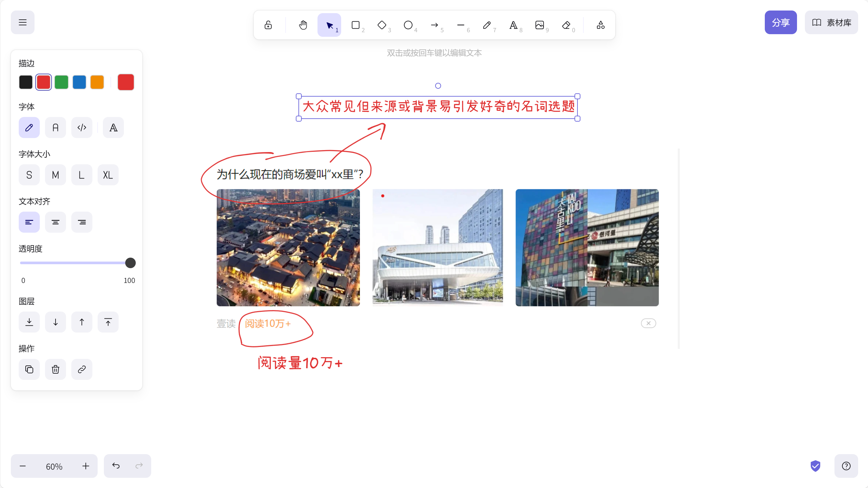Switch font style to code font

pyautogui.click(x=82, y=128)
